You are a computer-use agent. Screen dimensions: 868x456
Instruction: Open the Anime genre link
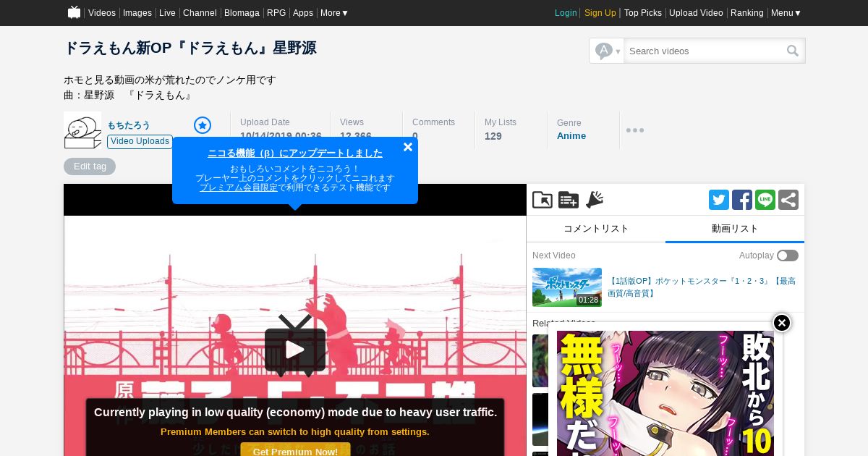[x=571, y=136]
